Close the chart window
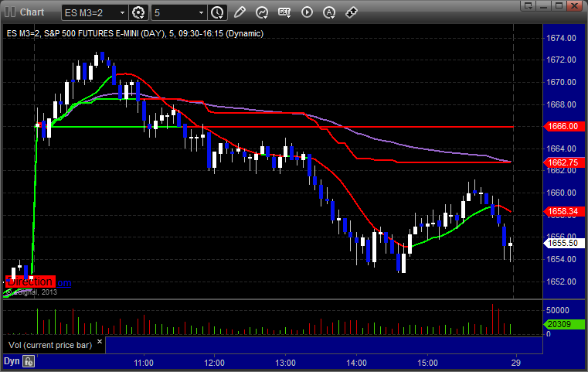Screen dimensions: 588x372 (x=574, y=5)
